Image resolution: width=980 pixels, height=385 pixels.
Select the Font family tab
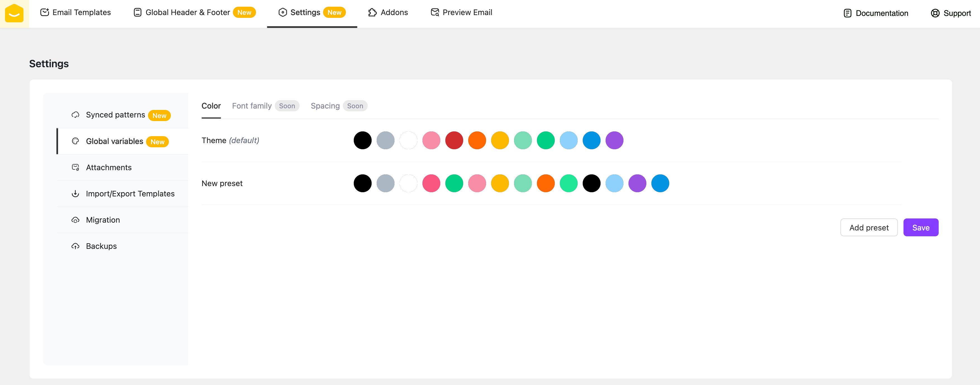point(252,106)
